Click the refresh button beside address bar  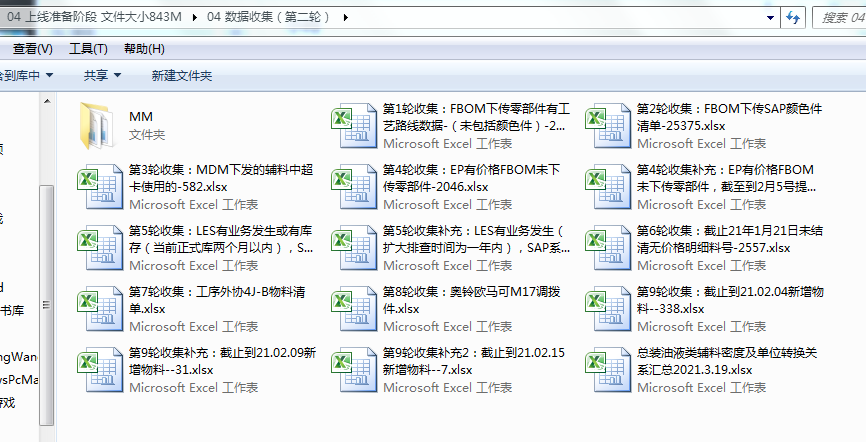tap(793, 17)
